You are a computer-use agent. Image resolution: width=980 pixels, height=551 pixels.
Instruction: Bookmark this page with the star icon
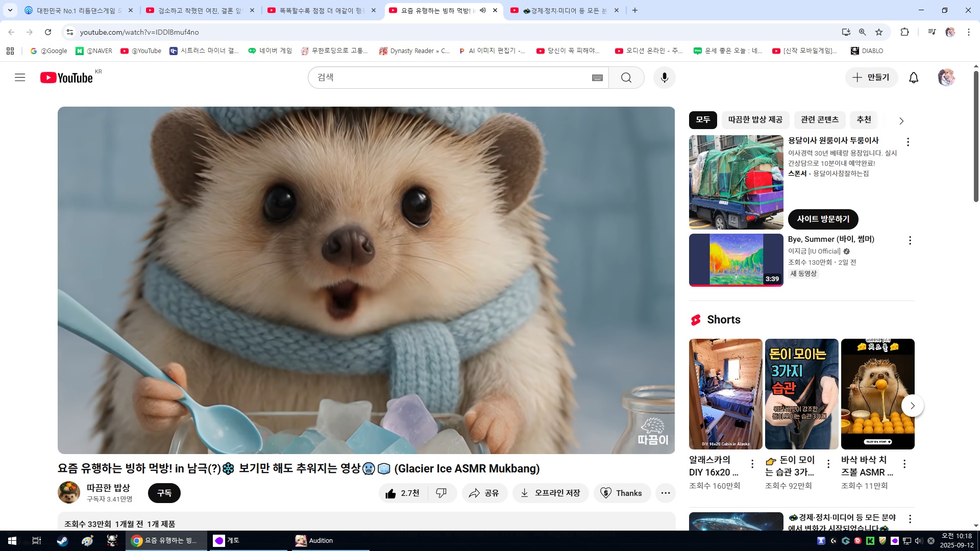pos(879,32)
